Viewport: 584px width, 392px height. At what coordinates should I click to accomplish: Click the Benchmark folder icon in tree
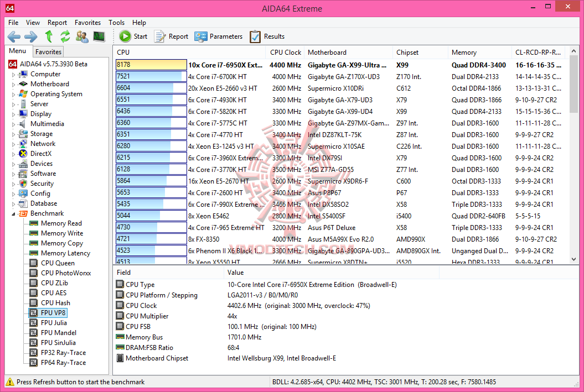pyautogui.click(x=23, y=213)
